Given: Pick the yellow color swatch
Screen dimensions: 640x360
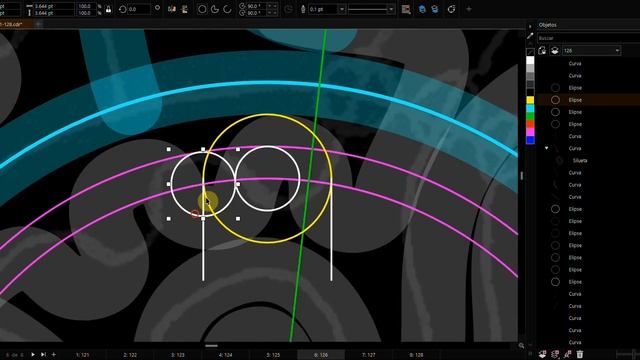Looking at the screenshot, I should coord(530,100).
